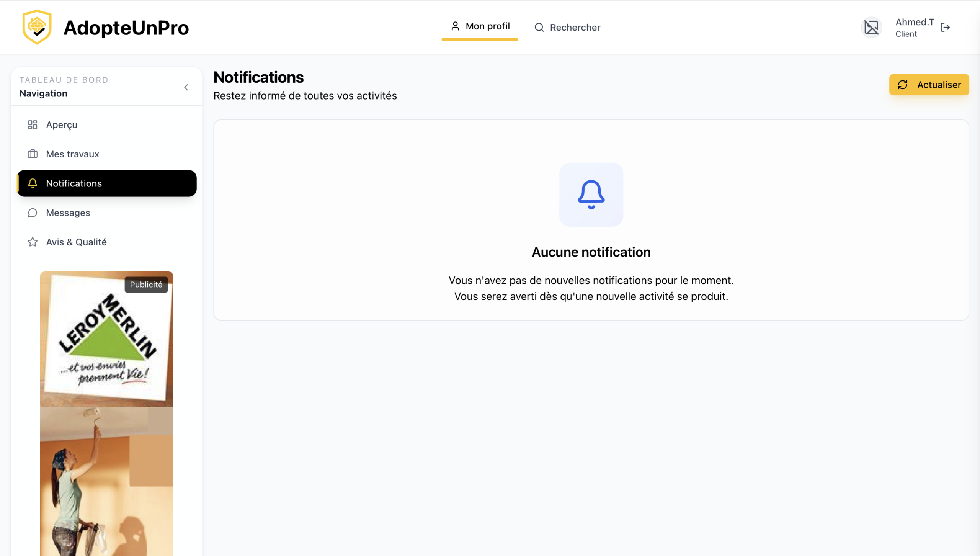The width and height of the screenshot is (980, 556).
Task: Click the AdopteUnPro brand name text
Action: tap(126, 28)
